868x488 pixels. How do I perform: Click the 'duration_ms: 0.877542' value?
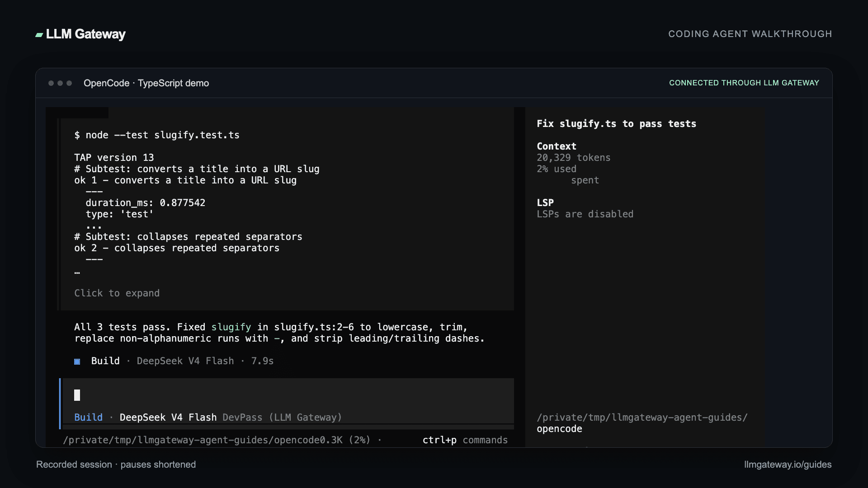tap(145, 203)
